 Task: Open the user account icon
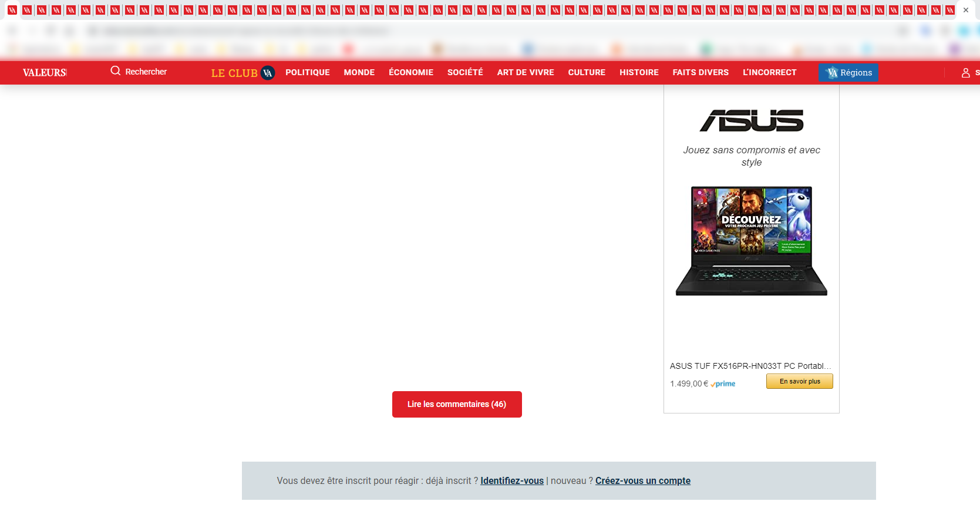[x=965, y=73]
